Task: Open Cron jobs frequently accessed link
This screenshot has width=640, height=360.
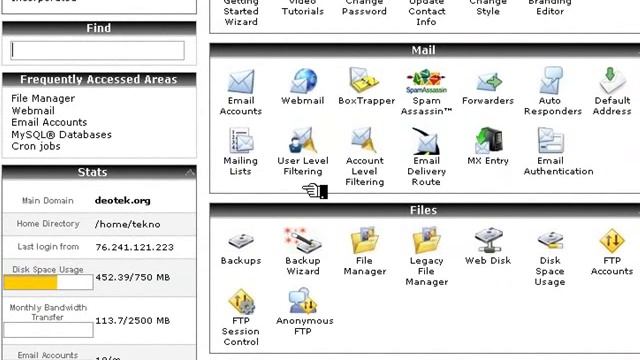Action: pyautogui.click(x=36, y=146)
